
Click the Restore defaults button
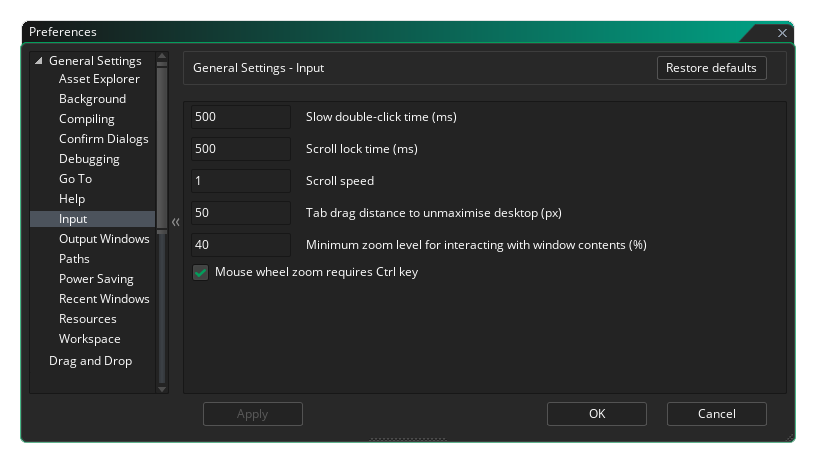tap(711, 68)
